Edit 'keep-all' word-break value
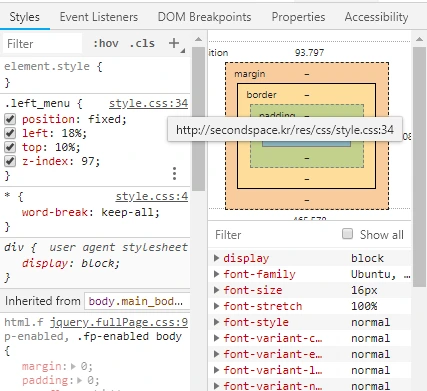 coord(128,212)
